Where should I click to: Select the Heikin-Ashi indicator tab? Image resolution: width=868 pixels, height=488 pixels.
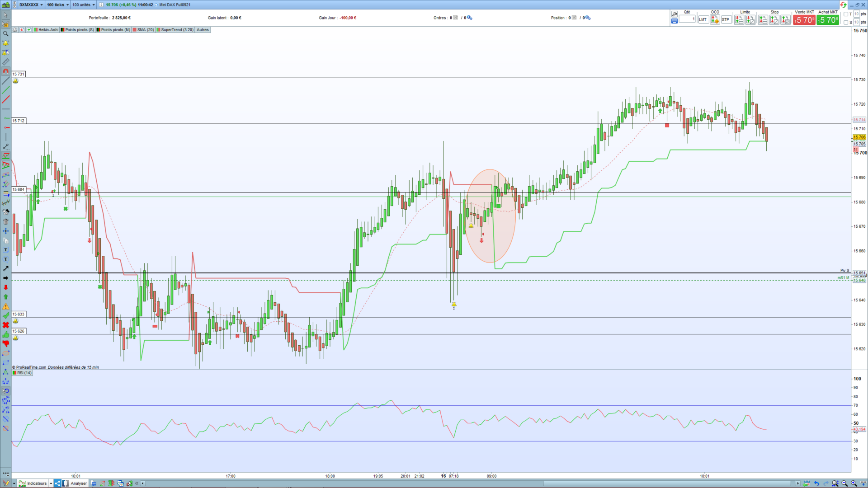47,30
